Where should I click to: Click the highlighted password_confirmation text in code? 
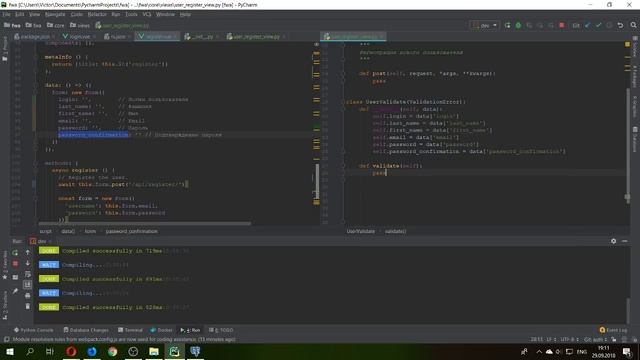[93, 135]
